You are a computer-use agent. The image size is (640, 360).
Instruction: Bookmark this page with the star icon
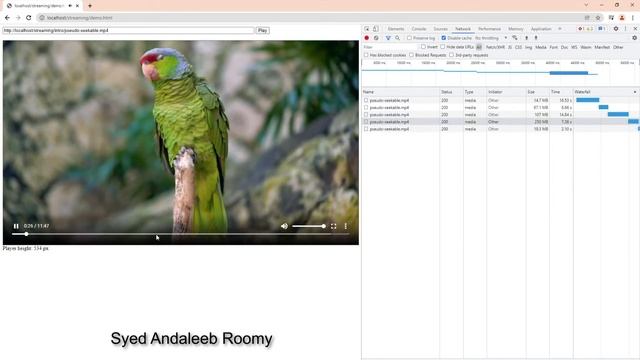598,18
